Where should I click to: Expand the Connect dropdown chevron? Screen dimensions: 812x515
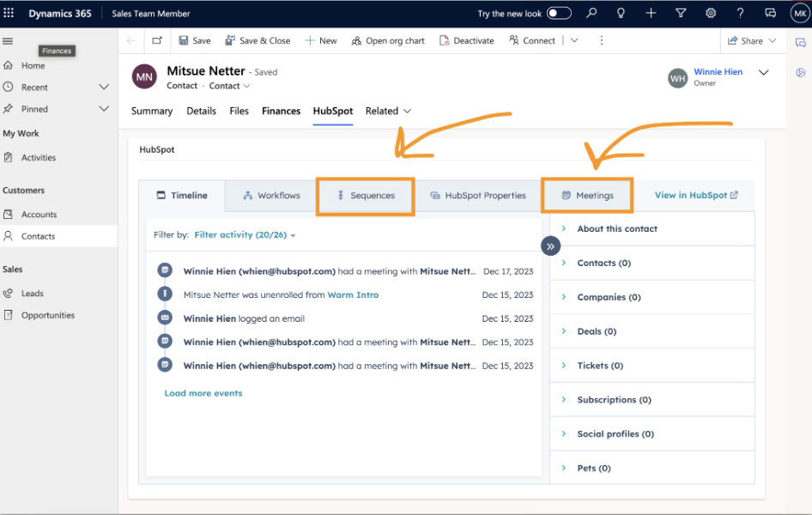click(574, 40)
